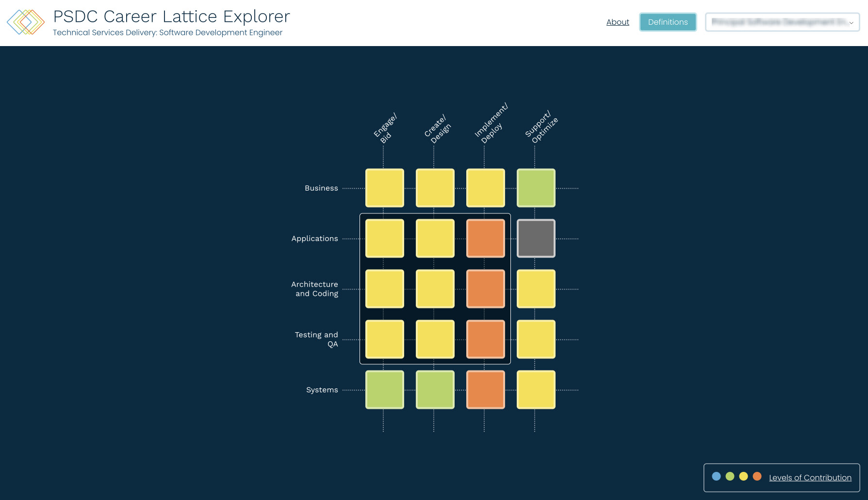Click the Create/Design column header
Screen dimensions: 868x500
(x=437, y=129)
